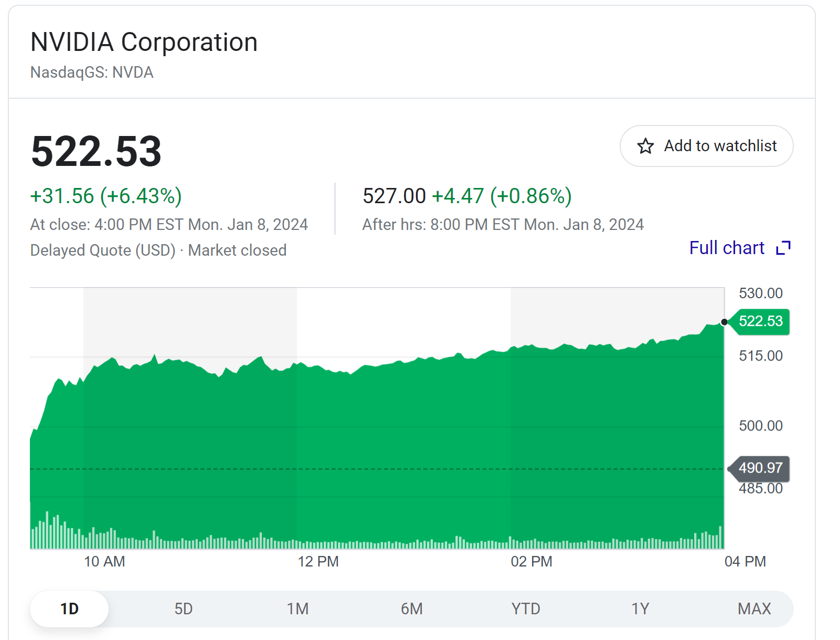This screenshot has height=640, width=840.
Task: Click the star icon in the watchlist button
Action: (645, 146)
